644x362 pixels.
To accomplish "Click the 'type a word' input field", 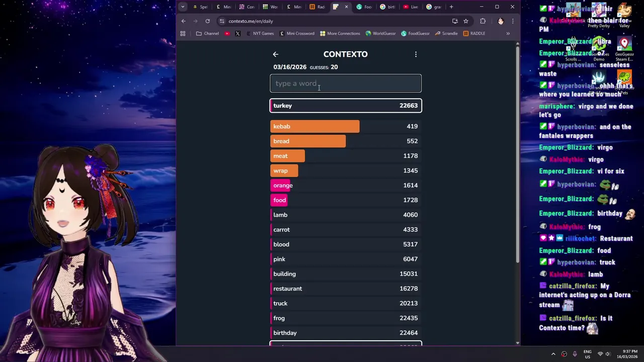I will (346, 83).
